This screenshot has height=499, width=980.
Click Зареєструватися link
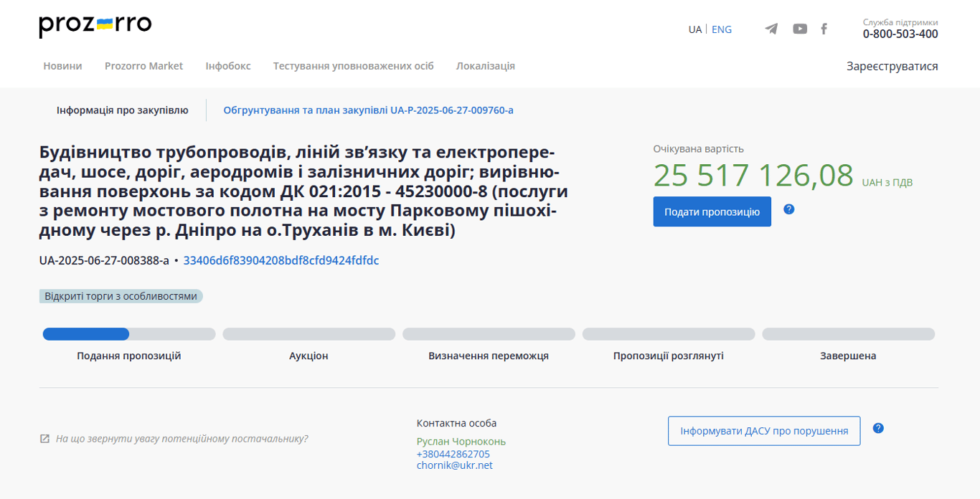tap(892, 66)
